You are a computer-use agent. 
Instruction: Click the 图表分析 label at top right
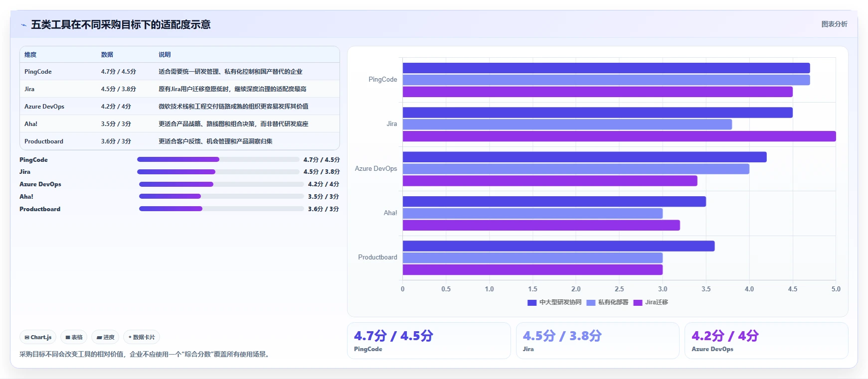point(834,24)
